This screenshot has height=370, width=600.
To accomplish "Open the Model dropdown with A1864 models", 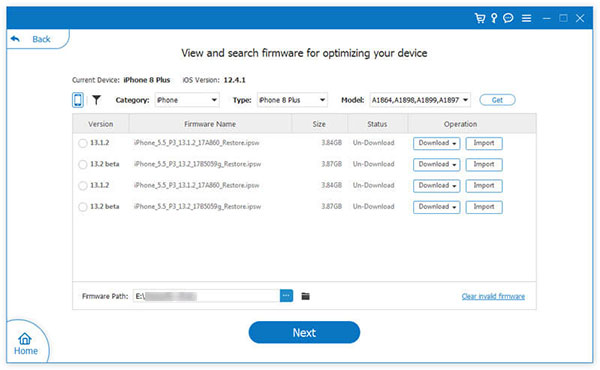I will pyautogui.click(x=420, y=100).
